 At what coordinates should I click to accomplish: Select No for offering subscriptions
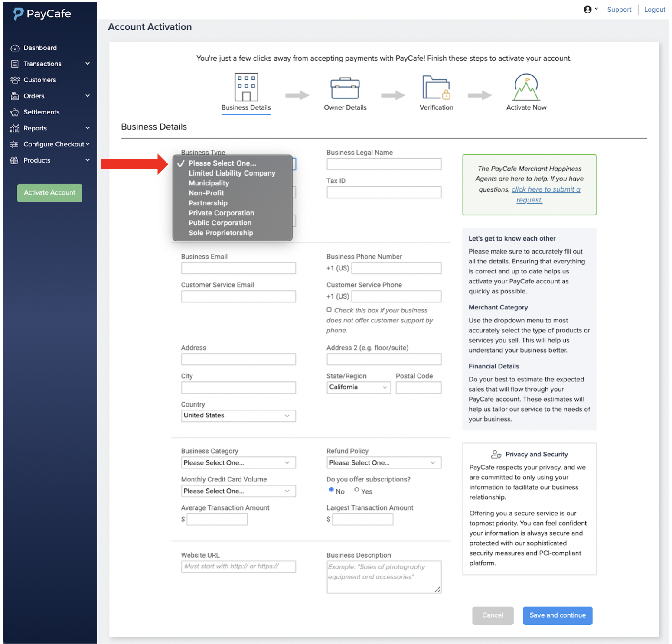tap(331, 490)
